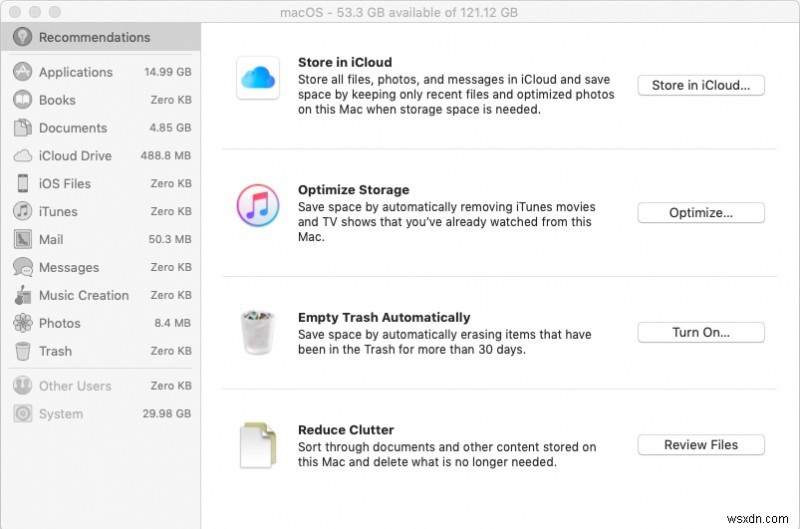The width and height of the screenshot is (800, 529).
Task: Select Photos label in the sidebar
Action: (60, 323)
